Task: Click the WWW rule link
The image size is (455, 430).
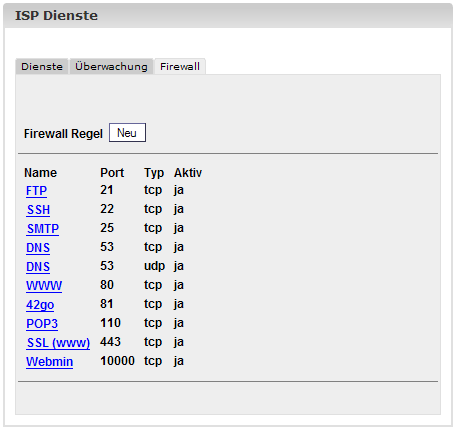Action: click(44, 286)
